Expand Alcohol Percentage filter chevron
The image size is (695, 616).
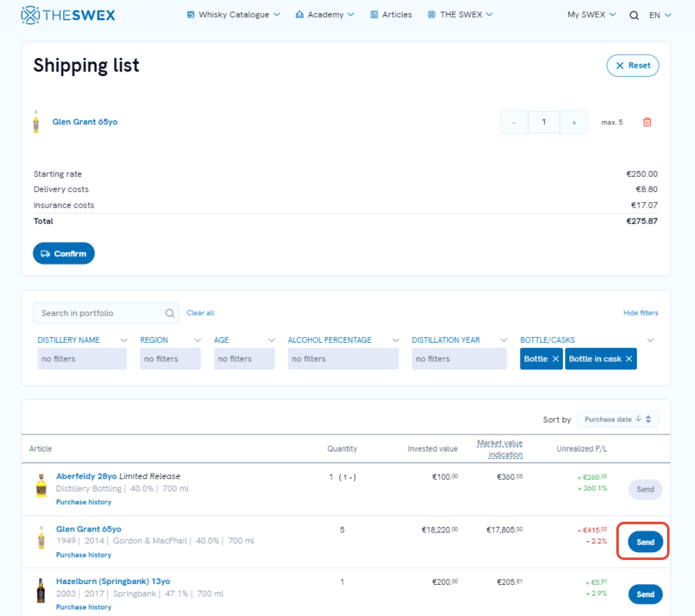coord(396,340)
